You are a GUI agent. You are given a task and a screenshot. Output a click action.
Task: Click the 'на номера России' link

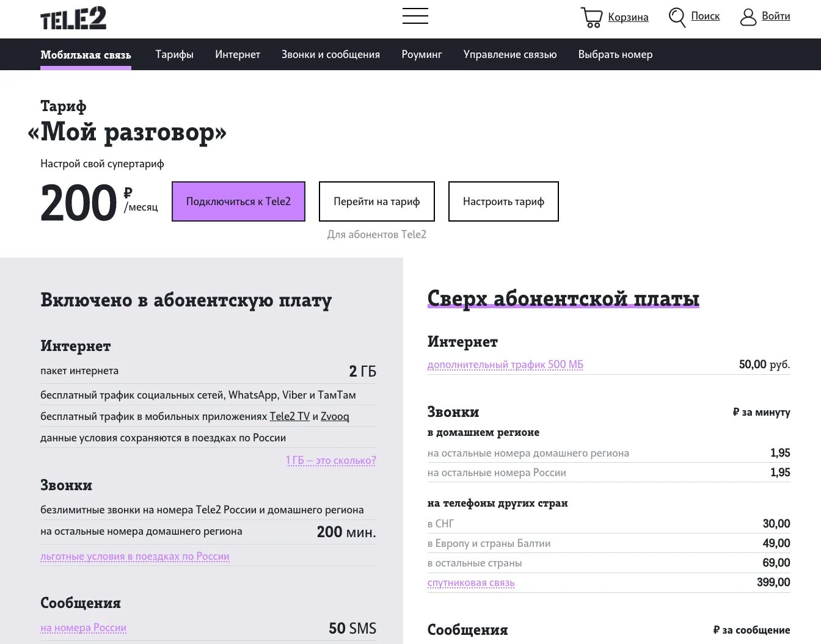coord(83,628)
